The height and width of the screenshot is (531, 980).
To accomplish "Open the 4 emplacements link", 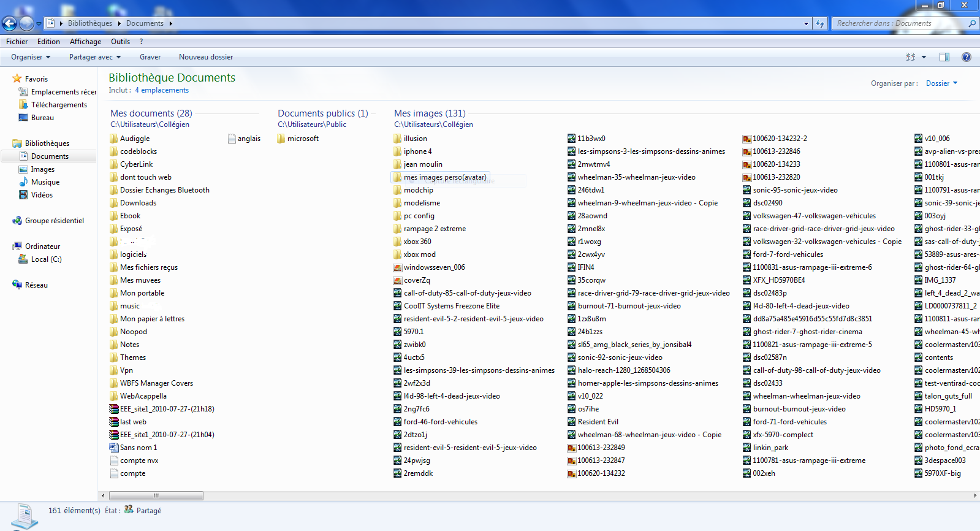I will click(162, 90).
